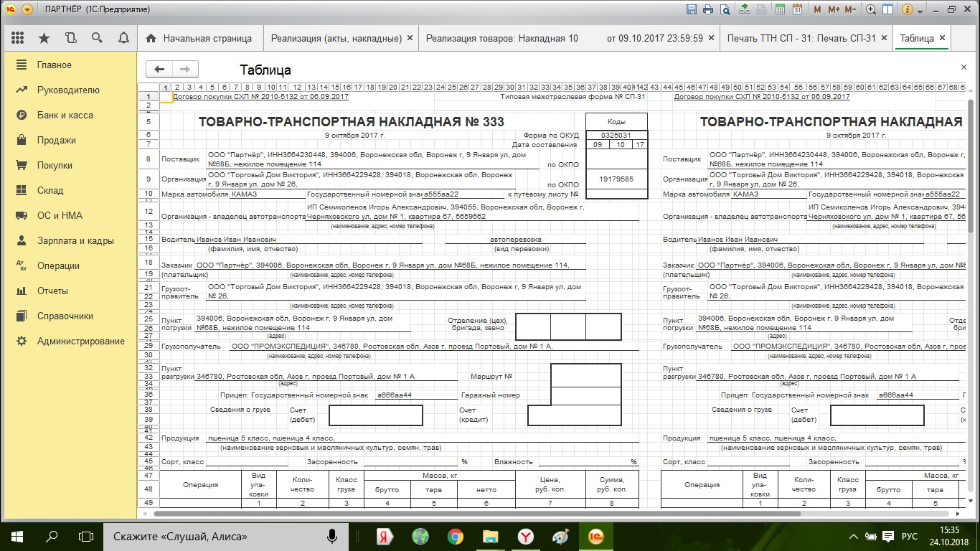The width and height of the screenshot is (980, 551).
Task: Click the zoom magnifier icon
Action: (x=871, y=10)
